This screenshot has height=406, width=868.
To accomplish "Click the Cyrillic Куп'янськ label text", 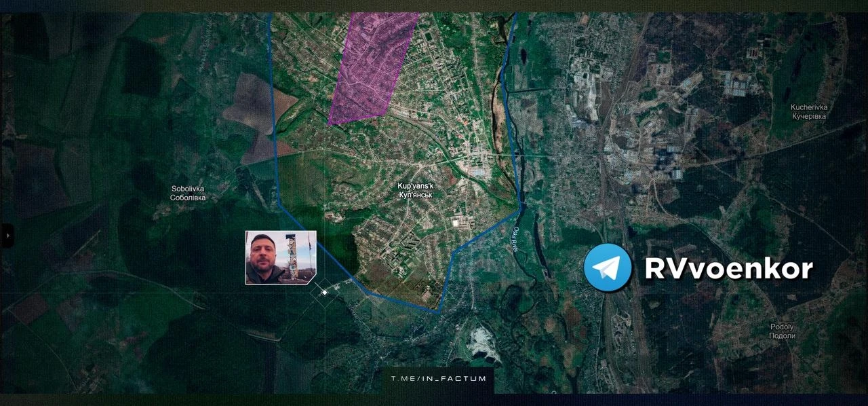I will point(414,195).
